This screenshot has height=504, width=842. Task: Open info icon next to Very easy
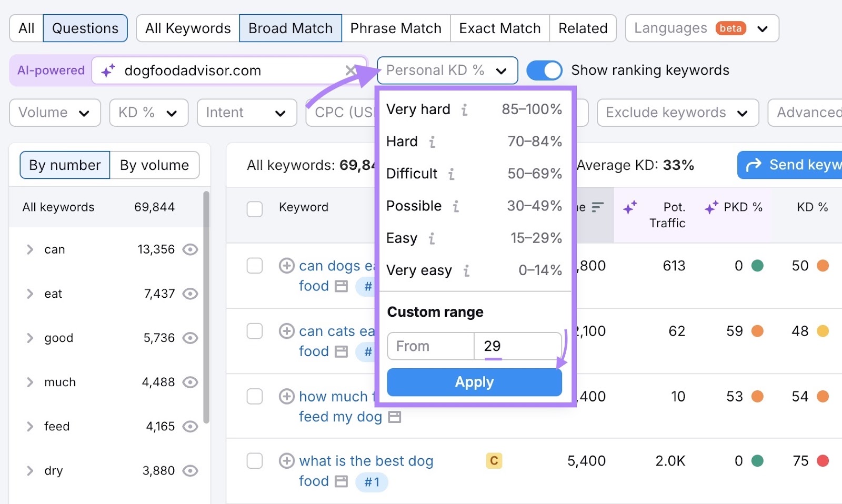(466, 270)
